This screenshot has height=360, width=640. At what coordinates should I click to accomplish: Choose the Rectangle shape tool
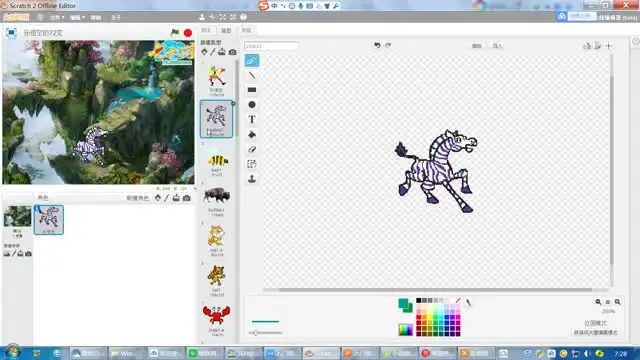(252, 90)
